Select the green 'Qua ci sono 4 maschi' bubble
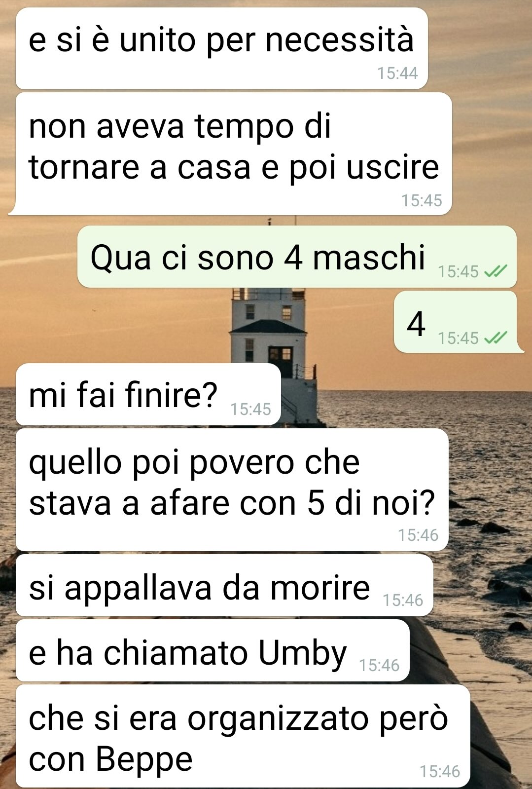532x789 pixels. pos(297,257)
